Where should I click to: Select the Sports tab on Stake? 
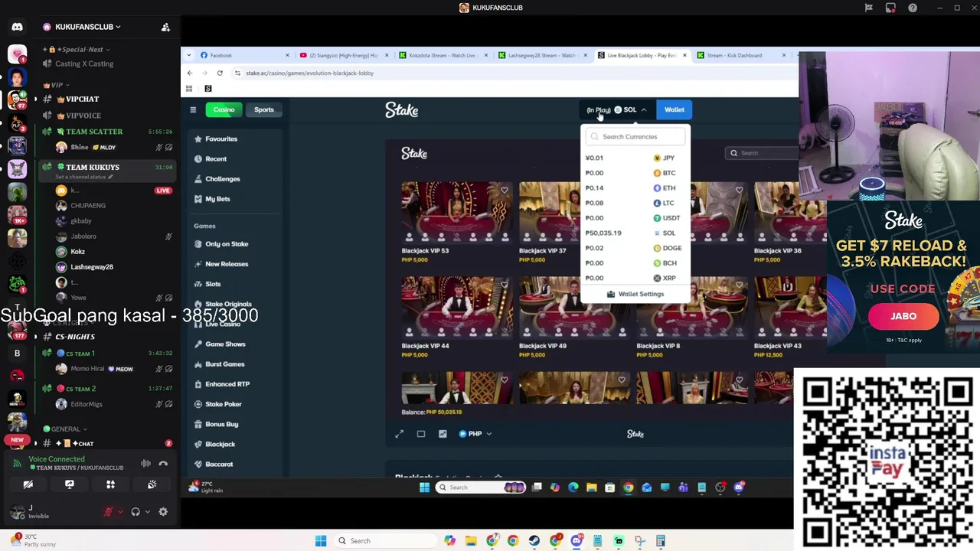[264, 109]
